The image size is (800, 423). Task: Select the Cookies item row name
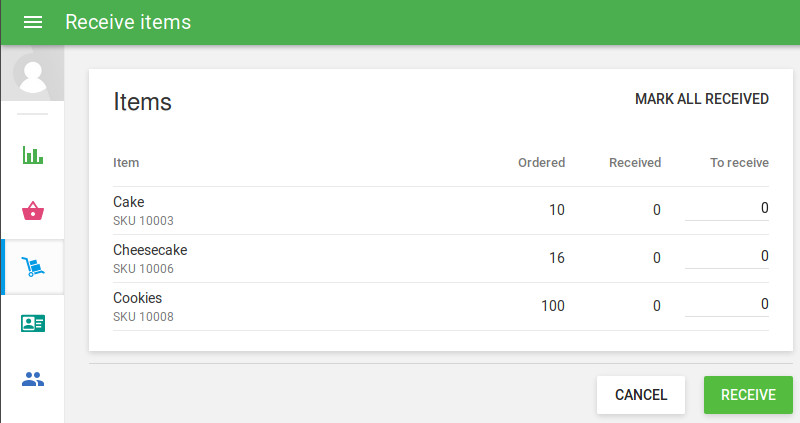[x=137, y=298]
